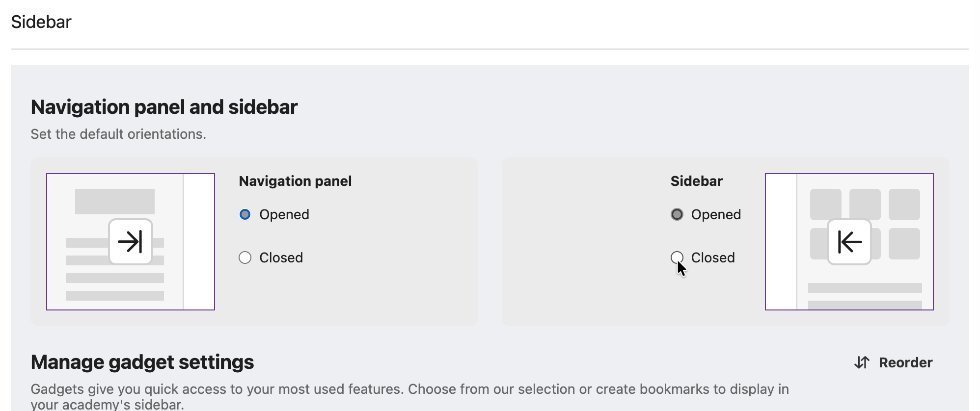
Task: Click the "Closed" text in the Sidebar card
Action: point(713,257)
